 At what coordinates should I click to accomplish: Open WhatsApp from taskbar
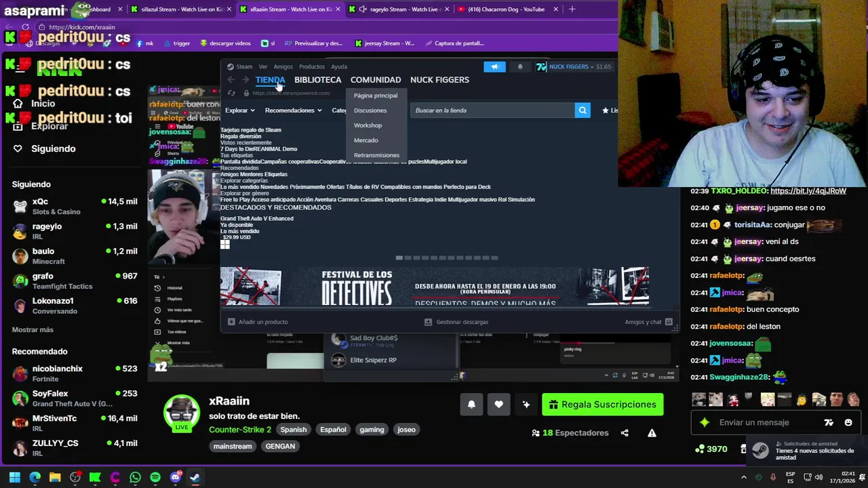[x=135, y=477]
